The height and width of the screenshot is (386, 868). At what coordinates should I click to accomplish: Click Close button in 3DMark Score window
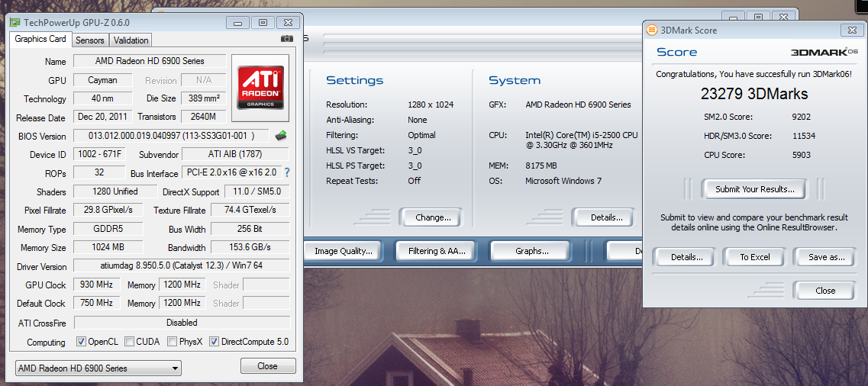pos(825,291)
